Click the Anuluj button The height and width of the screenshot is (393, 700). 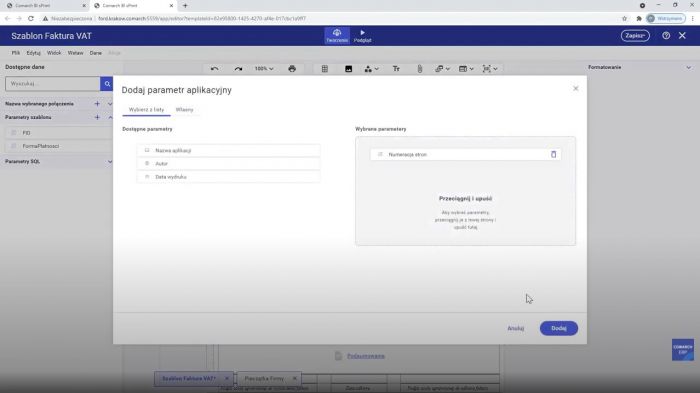click(x=516, y=328)
